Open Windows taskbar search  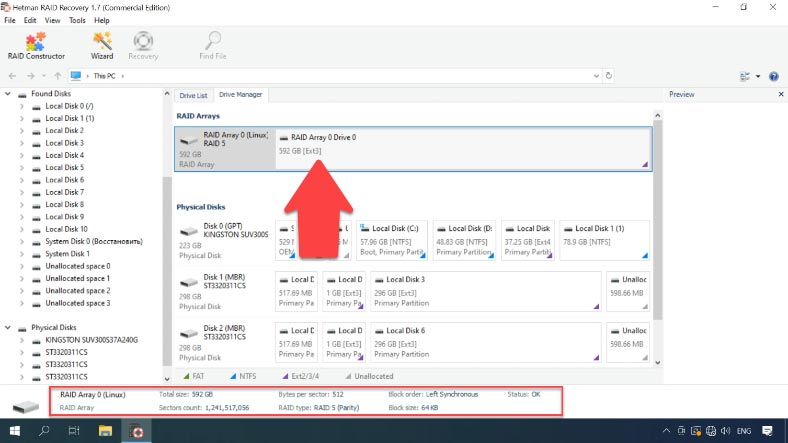tap(44, 431)
